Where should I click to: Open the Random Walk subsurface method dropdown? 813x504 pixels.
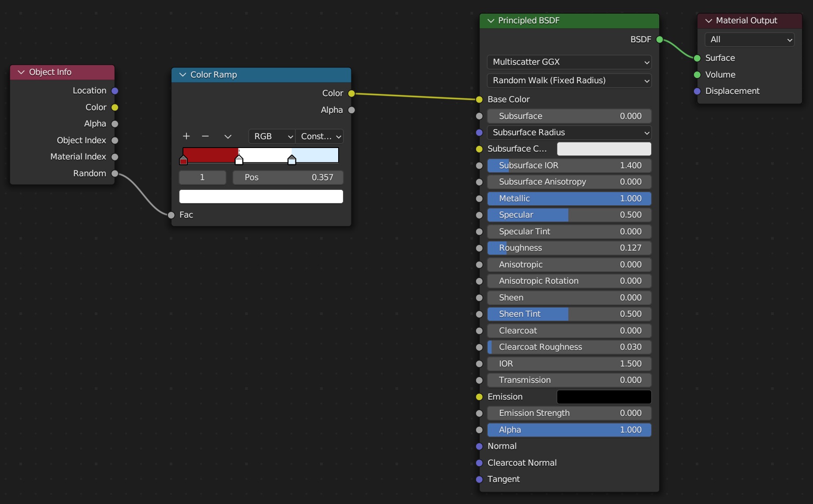pyautogui.click(x=569, y=81)
